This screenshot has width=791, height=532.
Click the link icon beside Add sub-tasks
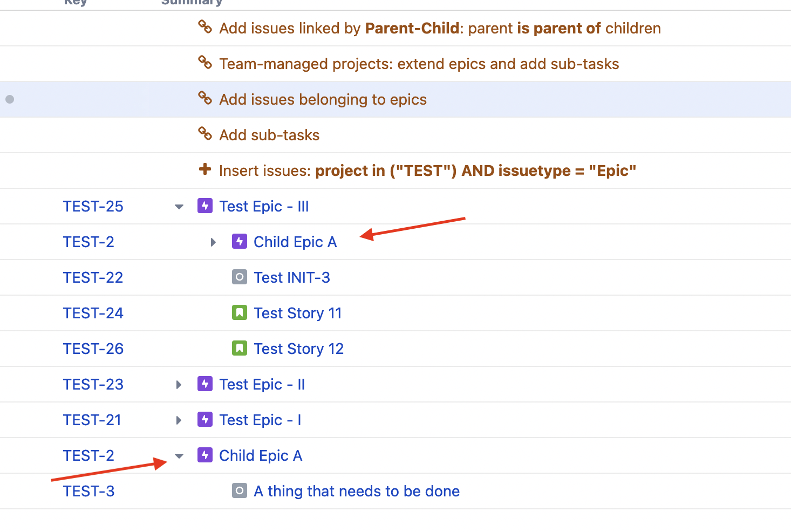pyautogui.click(x=205, y=133)
